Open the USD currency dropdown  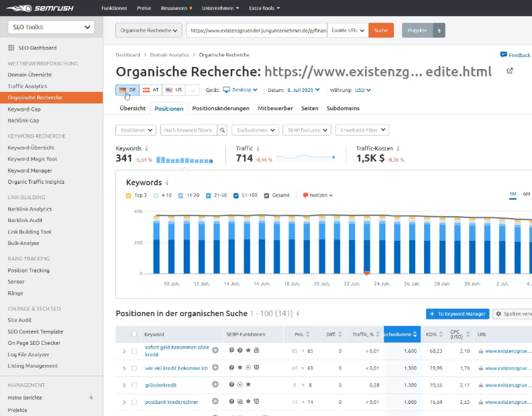[x=363, y=91]
